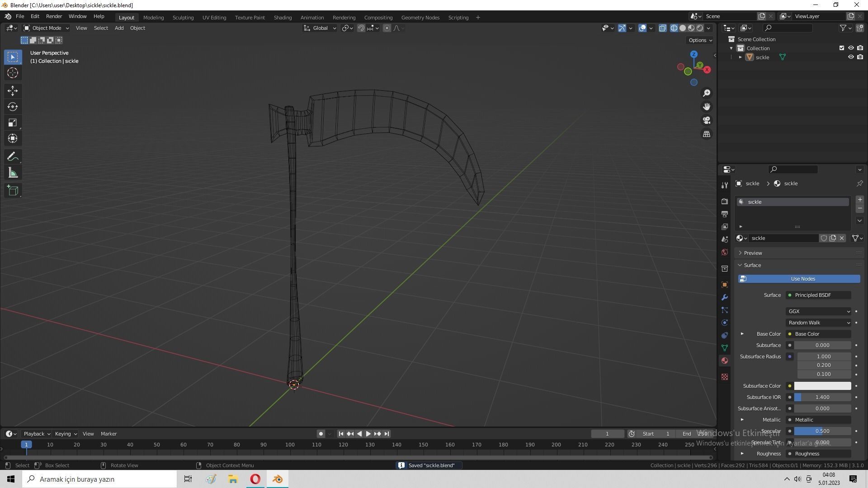Switch perspective/orthographic grid icon
The height and width of the screenshot is (488, 868).
click(x=707, y=134)
